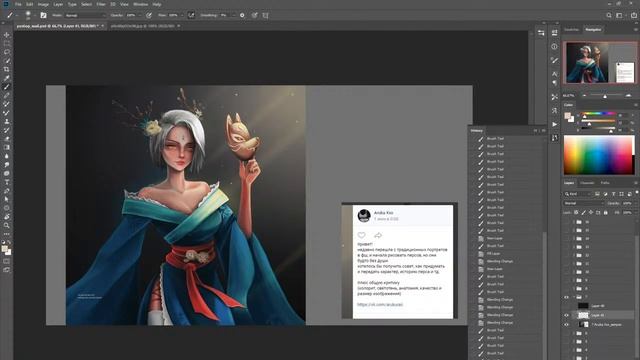Image resolution: width=640 pixels, height=360 pixels.
Task: Switch to the second document tab (jpg)
Action: (142, 26)
